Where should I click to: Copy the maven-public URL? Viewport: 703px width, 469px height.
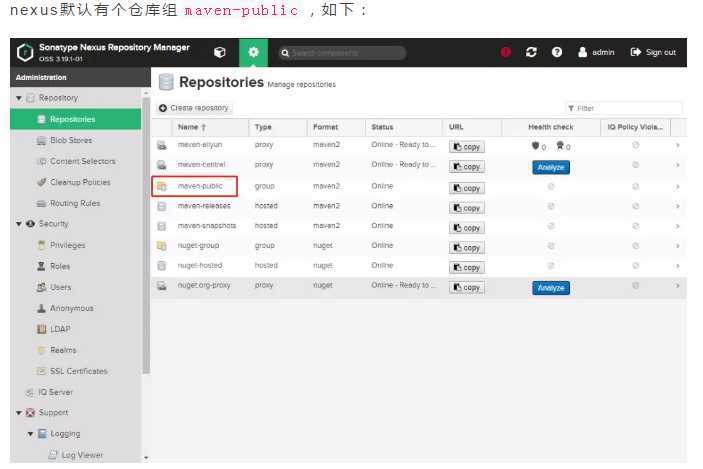click(x=467, y=188)
